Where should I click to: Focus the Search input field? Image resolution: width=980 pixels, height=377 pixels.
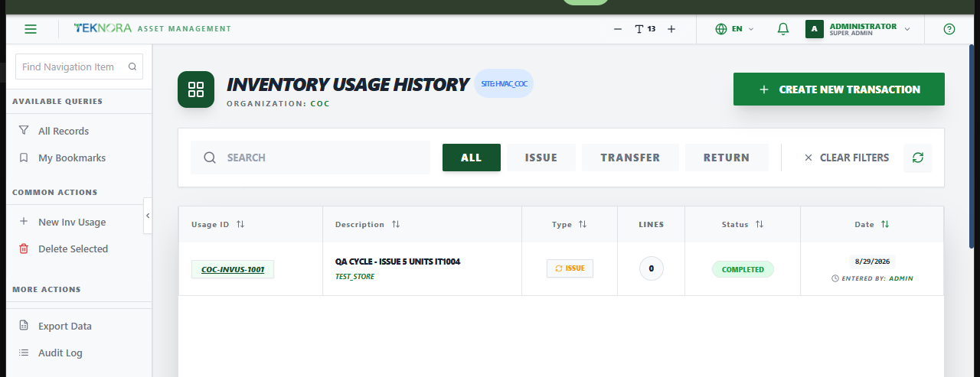(x=310, y=158)
